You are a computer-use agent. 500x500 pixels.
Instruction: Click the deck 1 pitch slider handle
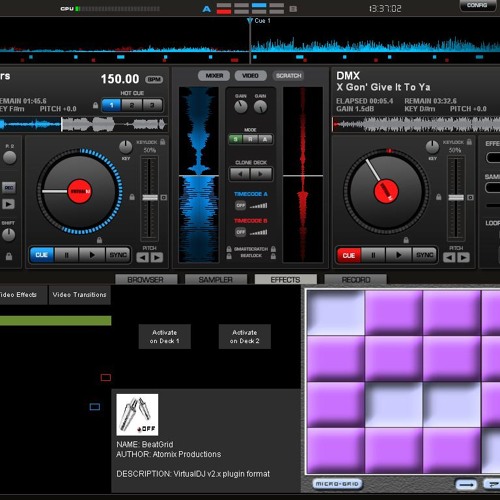[150, 198]
